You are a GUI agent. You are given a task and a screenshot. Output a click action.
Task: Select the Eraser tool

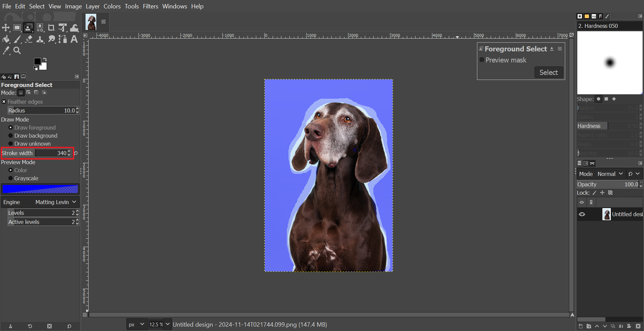point(28,39)
